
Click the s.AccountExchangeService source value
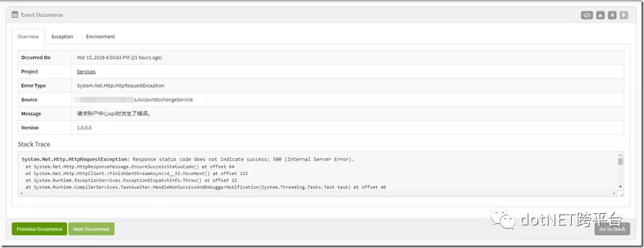pyautogui.click(x=164, y=99)
